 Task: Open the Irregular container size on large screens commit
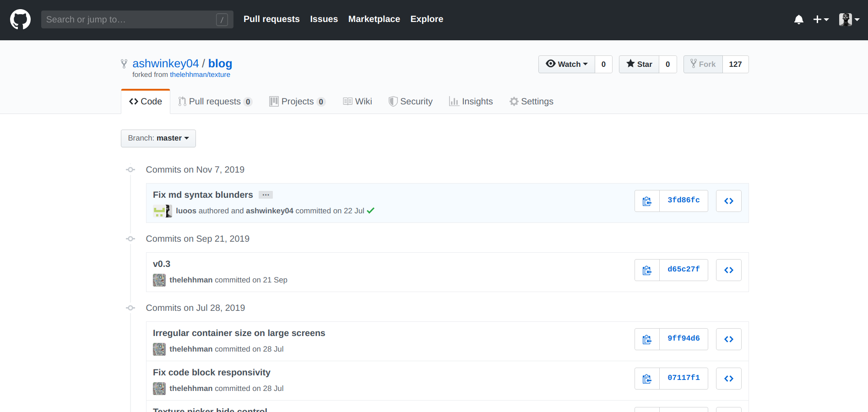[x=239, y=333]
